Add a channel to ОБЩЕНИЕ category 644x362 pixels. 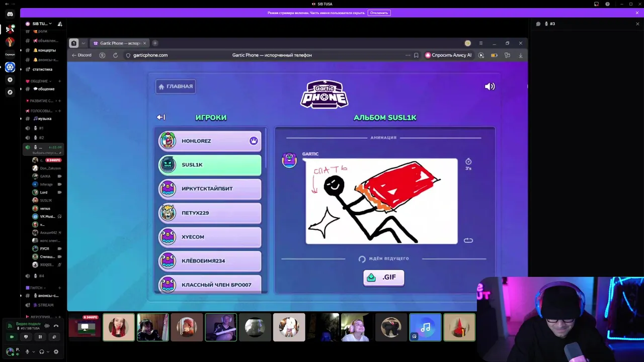(x=59, y=81)
